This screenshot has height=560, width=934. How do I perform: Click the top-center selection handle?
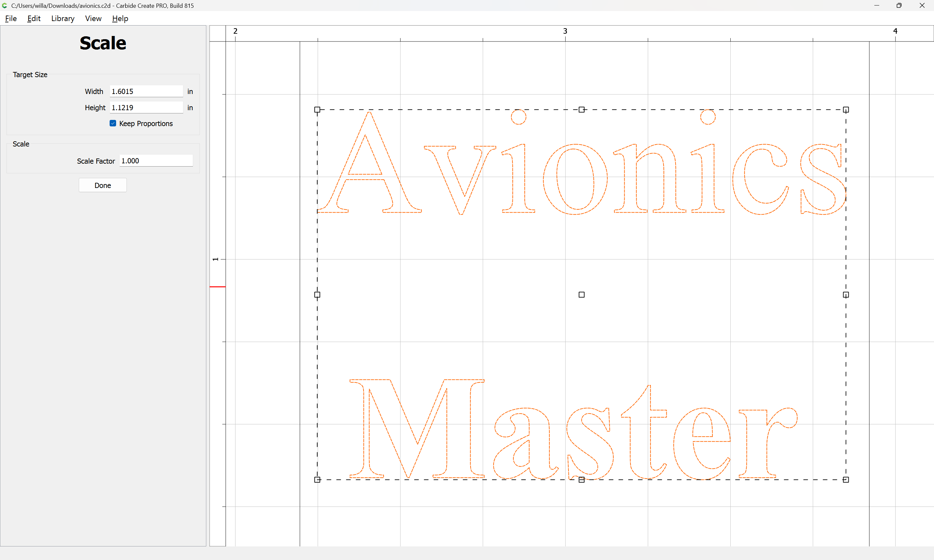pyautogui.click(x=581, y=110)
